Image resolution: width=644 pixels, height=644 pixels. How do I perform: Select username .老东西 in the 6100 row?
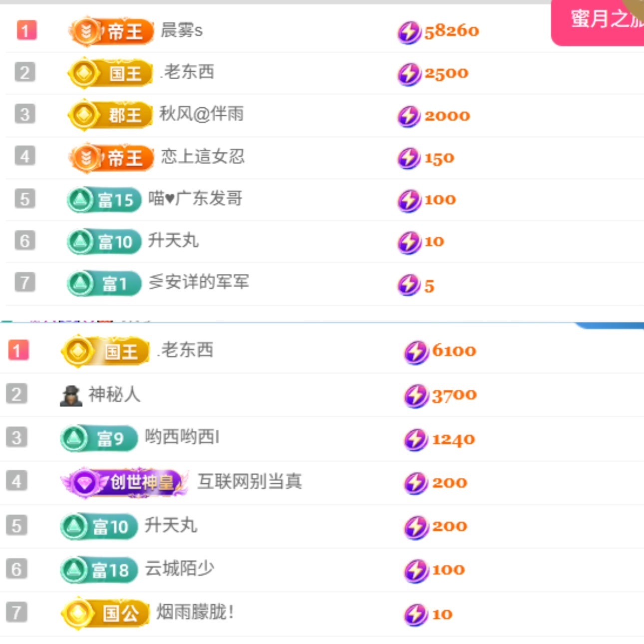click(185, 350)
